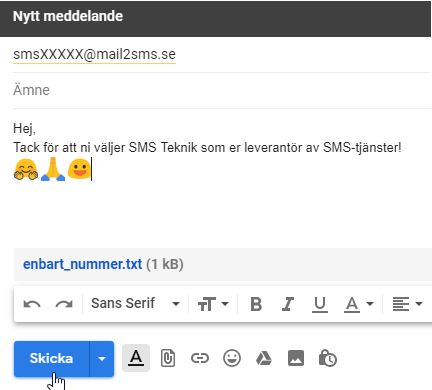This screenshot has width=432, height=390.
Task: Insert files using the Google Drive icon
Action: tap(264, 359)
